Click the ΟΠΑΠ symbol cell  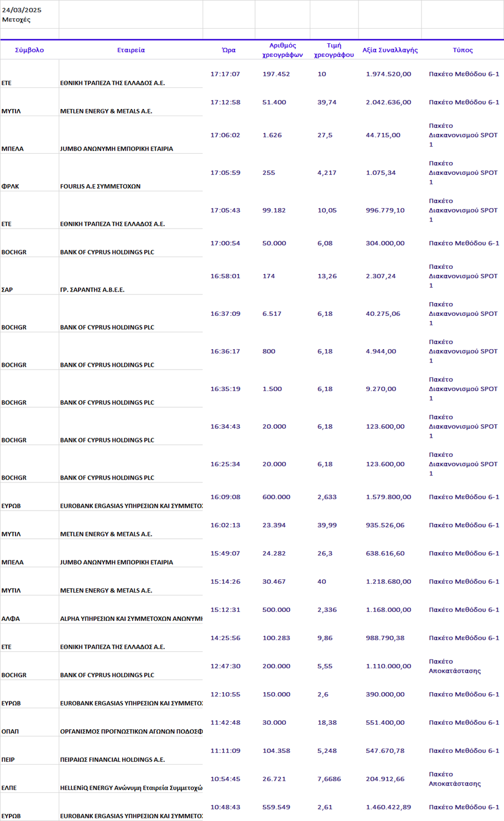click(10, 732)
